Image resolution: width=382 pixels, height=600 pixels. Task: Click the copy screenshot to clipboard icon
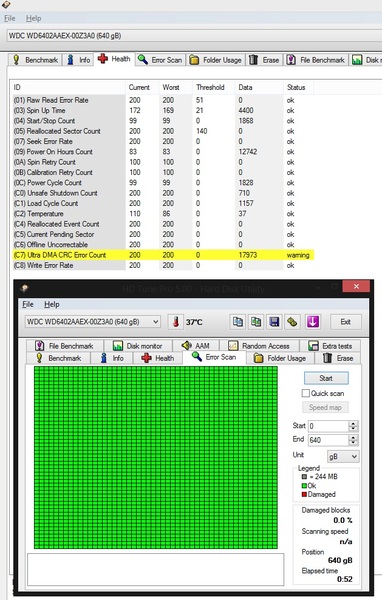[256, 322]
